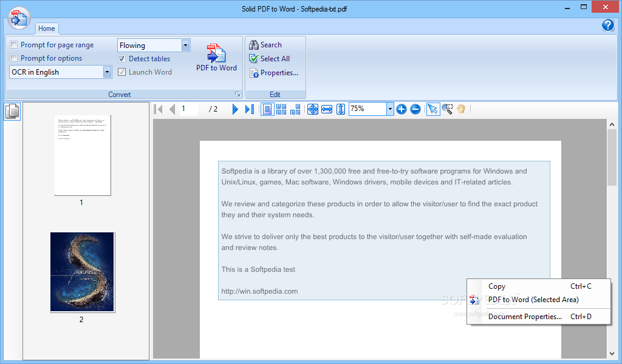Fit the whole page in the window
This screenshot has width=622, height=364.
(313, 109)
